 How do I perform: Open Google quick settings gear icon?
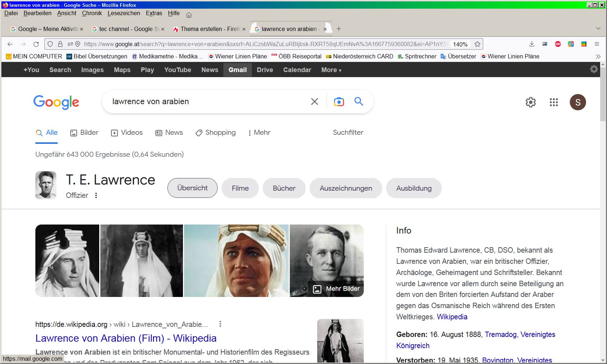tap(530, 102)
